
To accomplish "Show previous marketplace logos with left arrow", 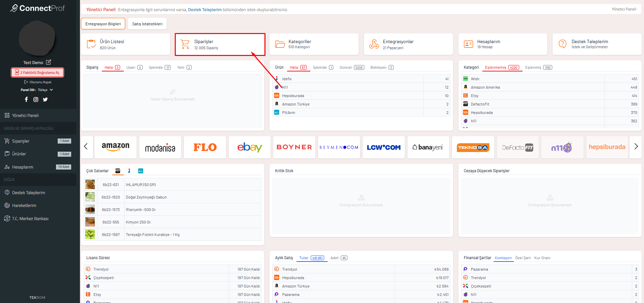I will tap(86, 146).
